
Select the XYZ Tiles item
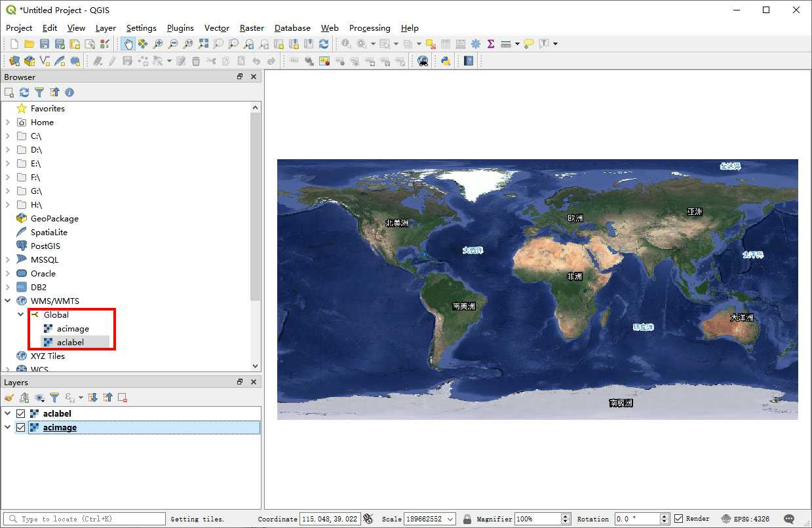click(48, 356)
